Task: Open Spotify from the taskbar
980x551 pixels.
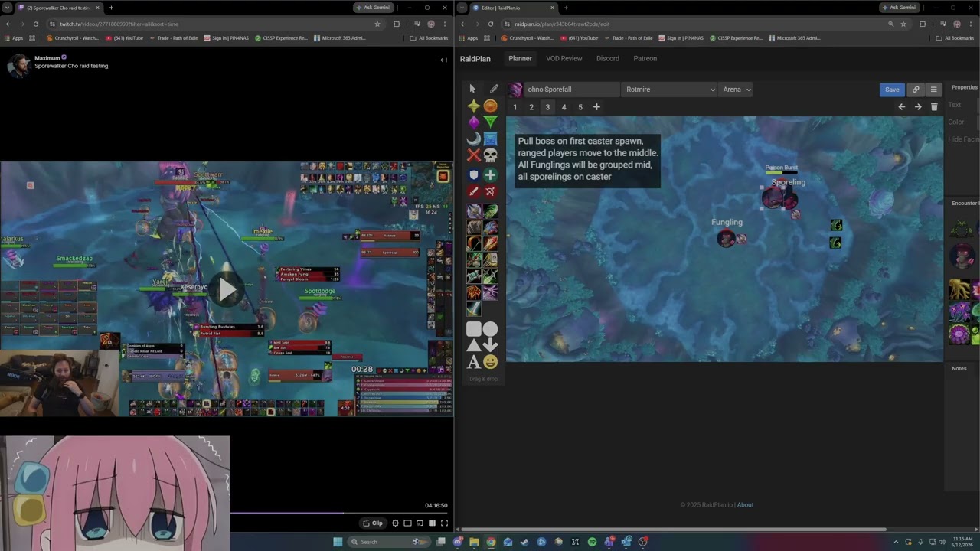Action: click(592, 542)
